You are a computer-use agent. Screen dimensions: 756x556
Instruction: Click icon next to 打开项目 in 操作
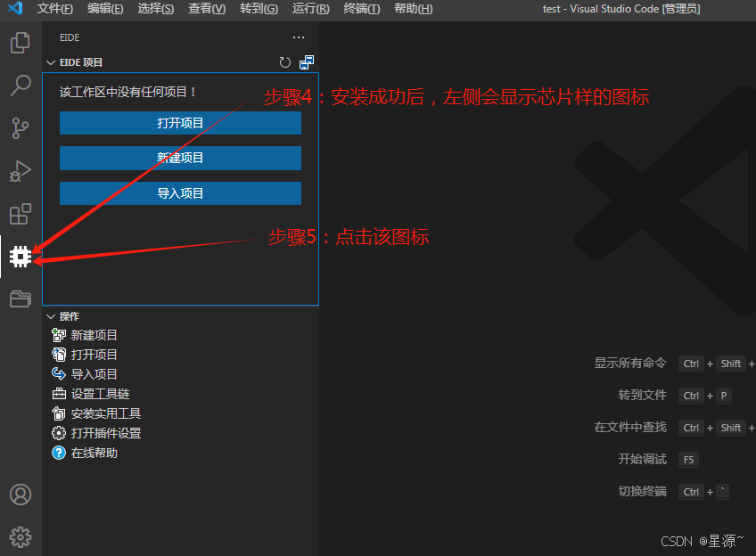click(x=59, y=355)
